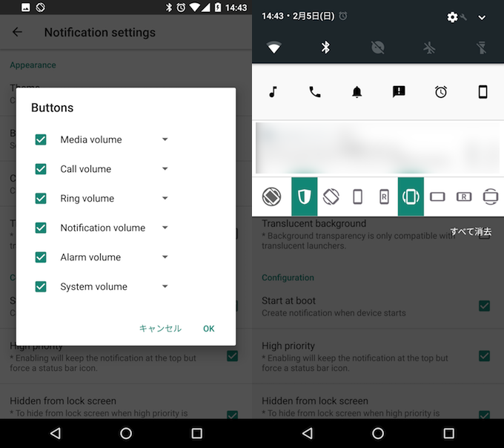Uncheck the Ring volume checkbox
The width and height of the screenshot is (504, 448).
coord(41,198)
